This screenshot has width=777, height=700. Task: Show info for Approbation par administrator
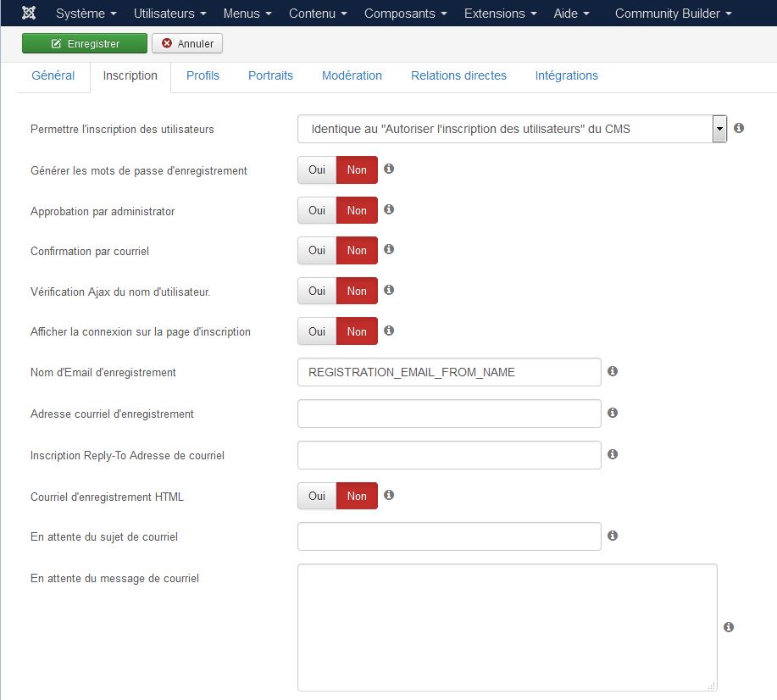click(389, 209)
